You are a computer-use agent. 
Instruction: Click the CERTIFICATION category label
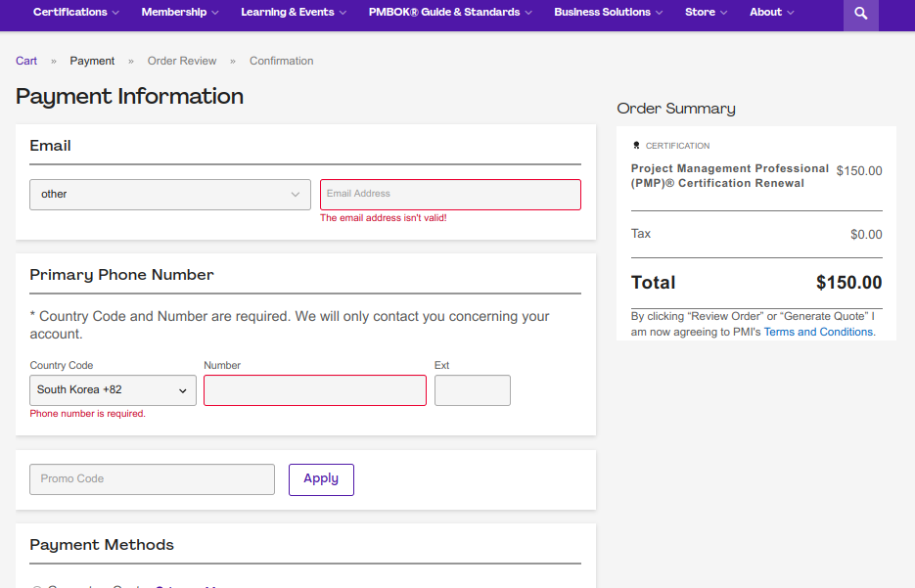click(677, 146)
